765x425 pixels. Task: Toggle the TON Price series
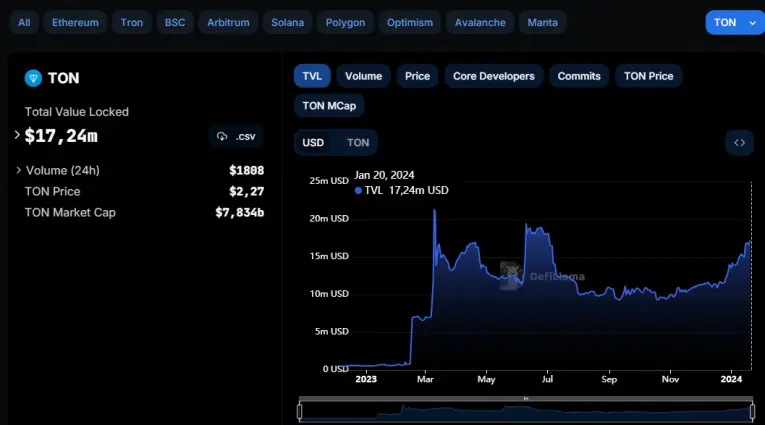(x=648, y=76)
